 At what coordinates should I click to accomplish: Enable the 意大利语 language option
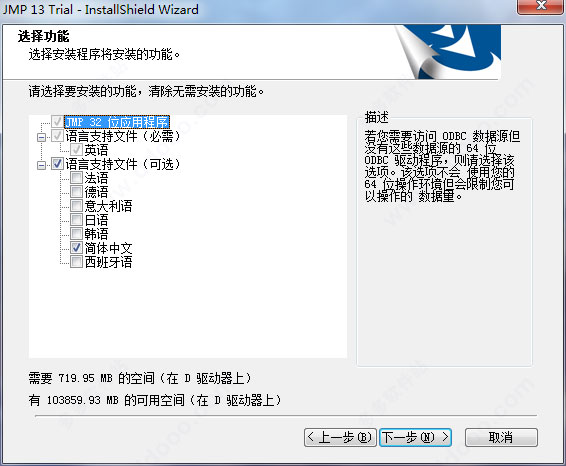(76, 206)
